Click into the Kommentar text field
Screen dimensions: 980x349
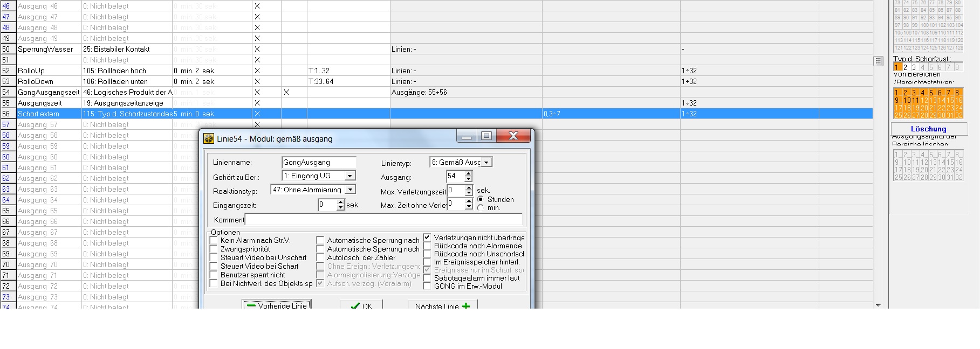[383, 219]
